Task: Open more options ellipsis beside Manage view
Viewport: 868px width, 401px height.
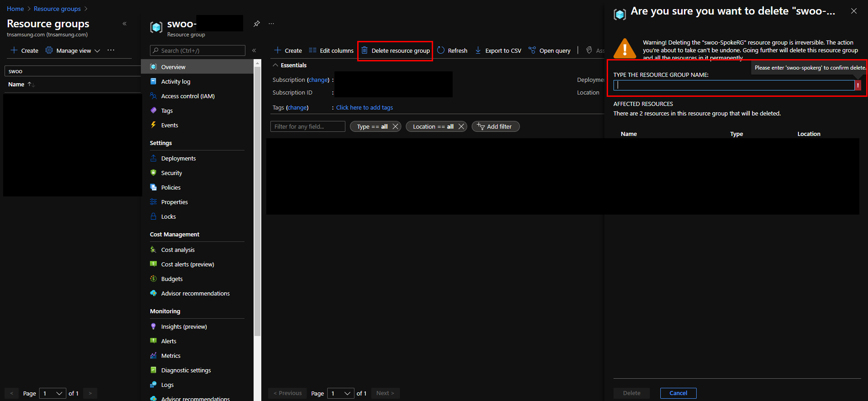Action: 111,50
